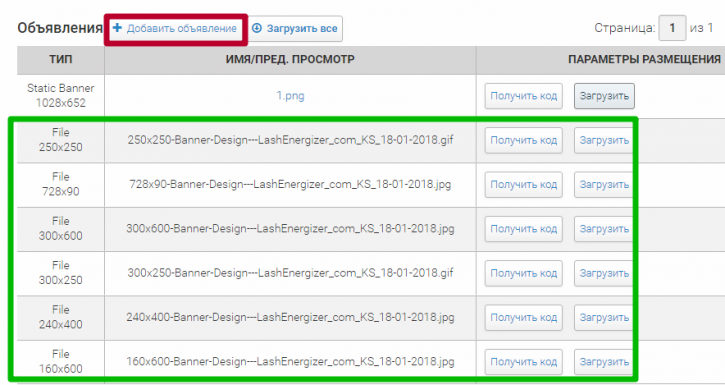Select the 250x250-Banner-Design gif file name
725x385 pixels.
click(x=290, y=140)
